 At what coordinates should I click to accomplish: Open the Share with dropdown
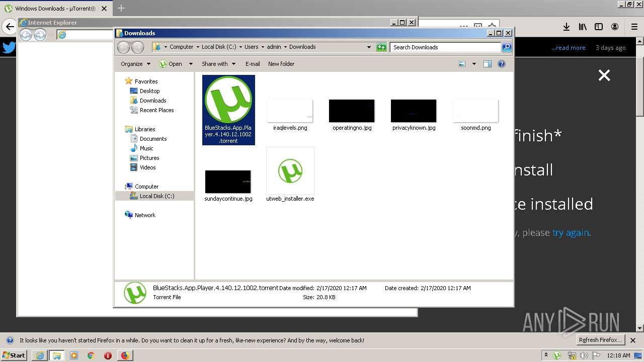[x=218, y=64]
